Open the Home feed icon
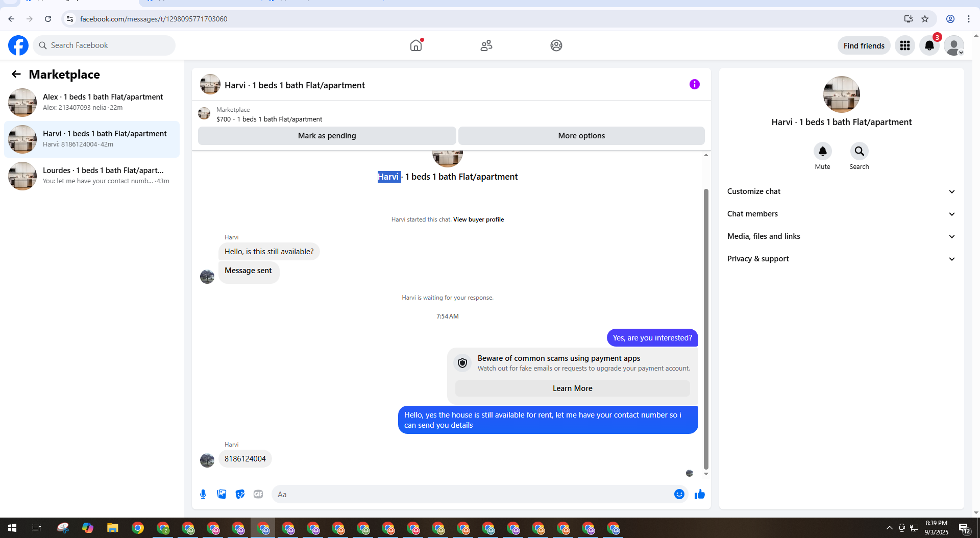Screen dimensions: 980x538 416,45
